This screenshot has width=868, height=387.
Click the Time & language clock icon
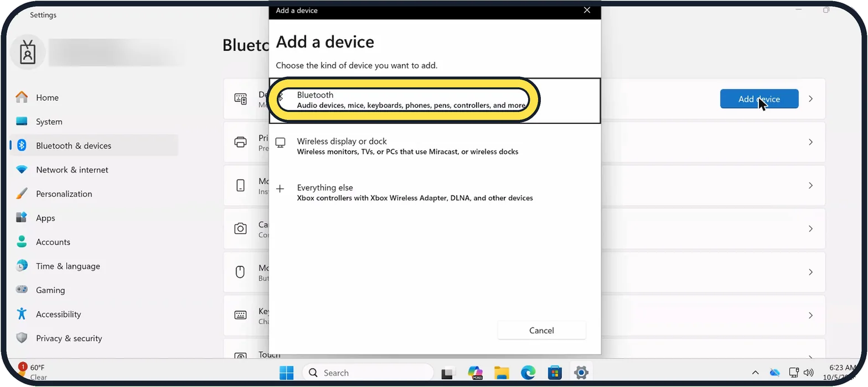click(x=22, y=266)
